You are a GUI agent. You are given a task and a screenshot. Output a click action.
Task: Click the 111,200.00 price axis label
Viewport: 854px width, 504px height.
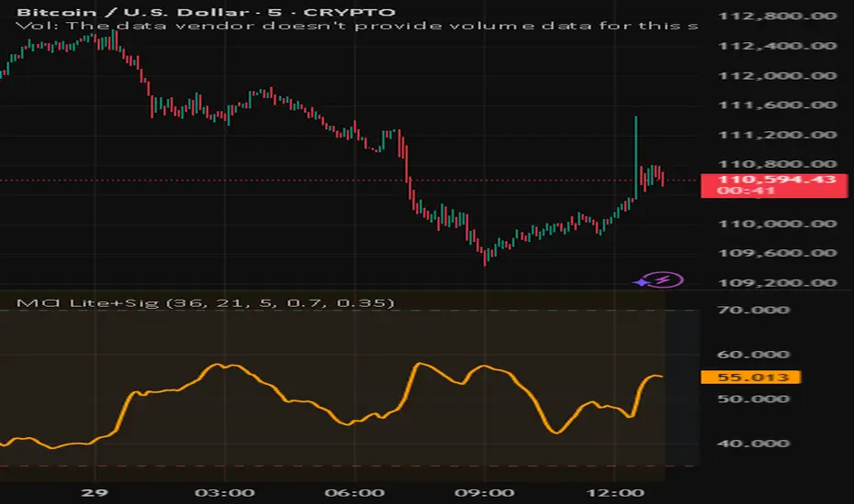point(777,135)
